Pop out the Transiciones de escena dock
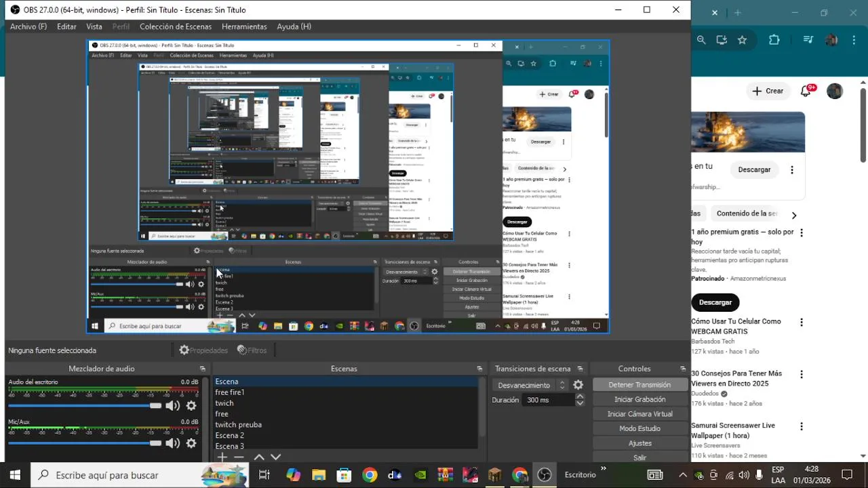The height and width of the screenshot is (488, 868). click(x=580, y=369)
